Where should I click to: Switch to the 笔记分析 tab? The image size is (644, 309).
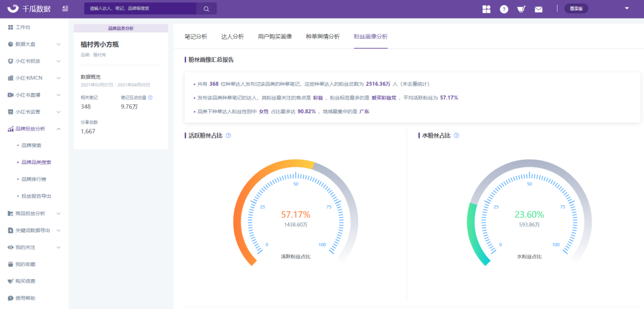[196, 36]
